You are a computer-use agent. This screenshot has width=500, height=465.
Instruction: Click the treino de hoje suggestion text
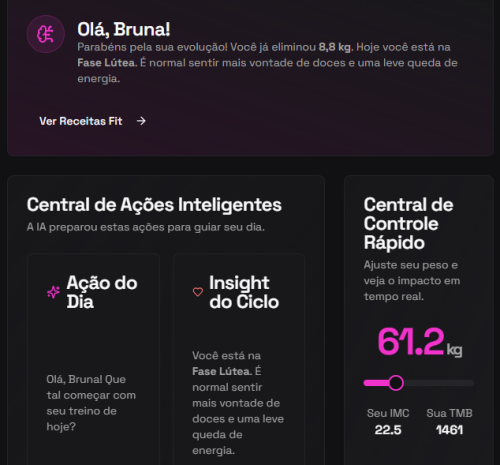91,403
